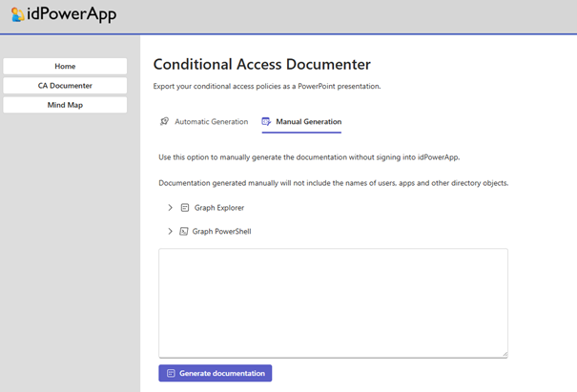This screenshot has width=577, height=392.
Task: Click the Graph Explorer document icon
Action: (185, 207)
